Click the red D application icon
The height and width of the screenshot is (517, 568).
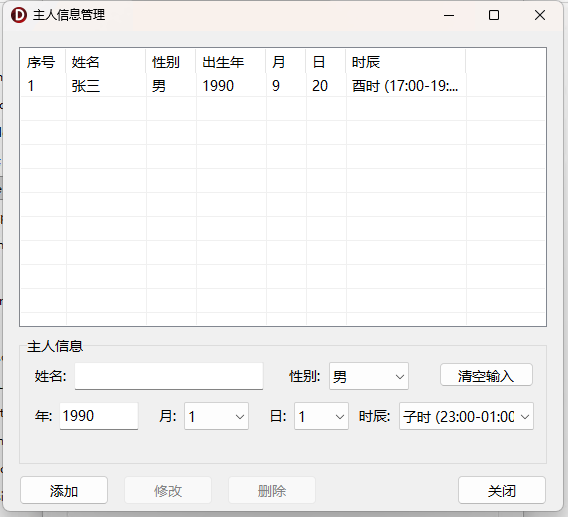(19, 15)
